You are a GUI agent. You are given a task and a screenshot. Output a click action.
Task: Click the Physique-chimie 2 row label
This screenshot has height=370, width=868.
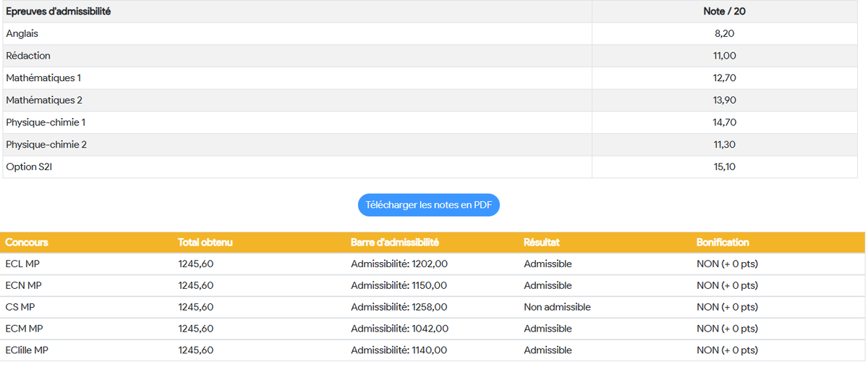coord(46,145)
